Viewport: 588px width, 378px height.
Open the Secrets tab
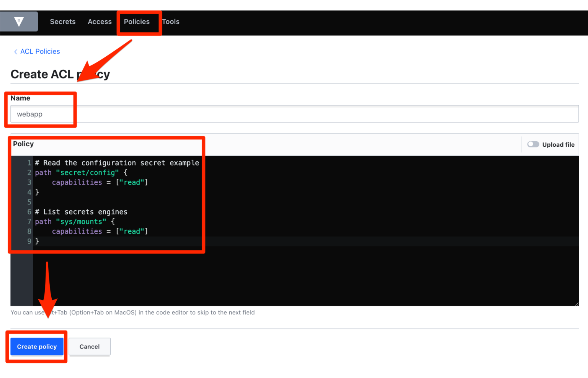click(62, 21)
